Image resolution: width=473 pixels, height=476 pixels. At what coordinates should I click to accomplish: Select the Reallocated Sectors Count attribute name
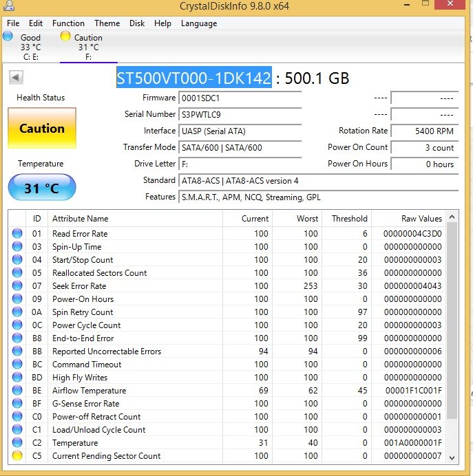(99, 273)
